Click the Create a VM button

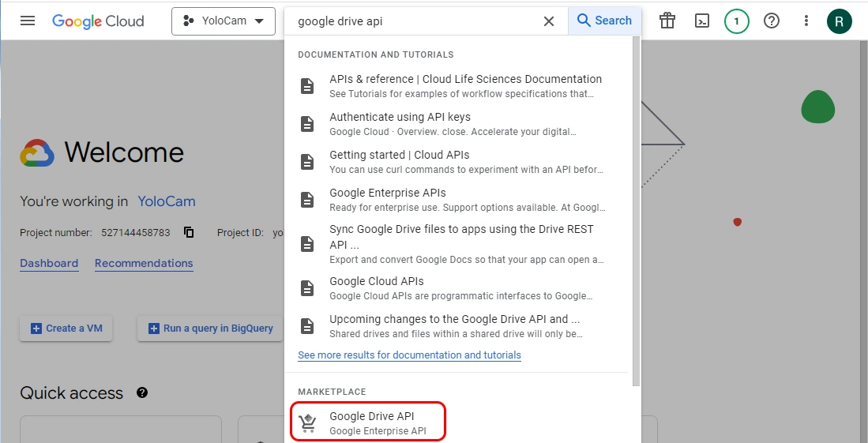tap(66, 328)
